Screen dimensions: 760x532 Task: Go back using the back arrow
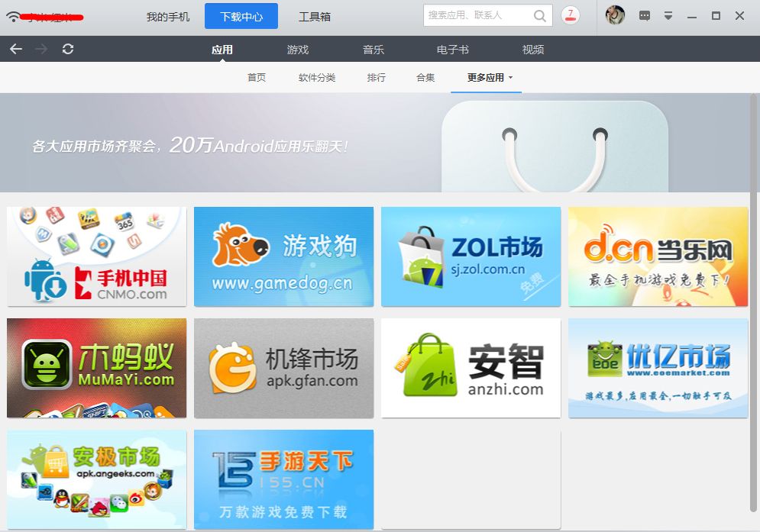click(x=16, y=49)
